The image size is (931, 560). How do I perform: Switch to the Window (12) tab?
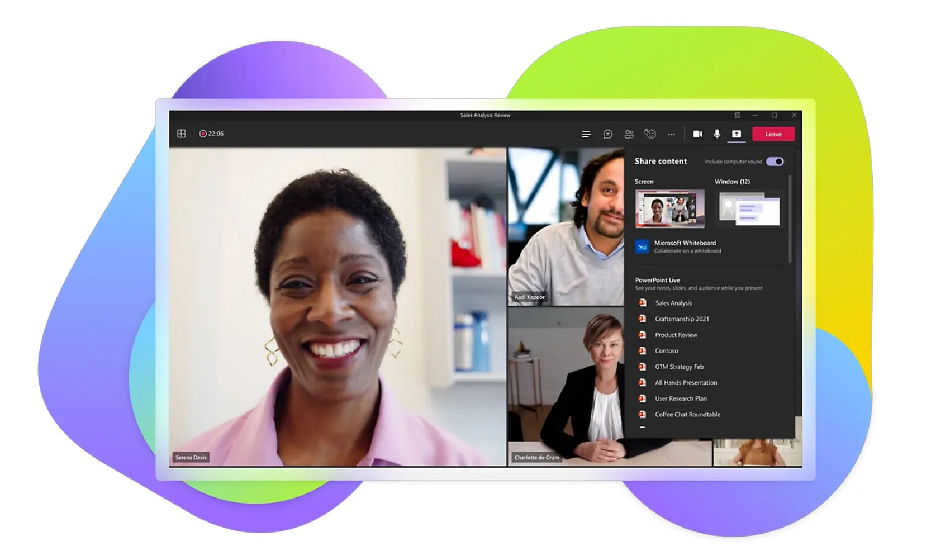click(733, 181)
